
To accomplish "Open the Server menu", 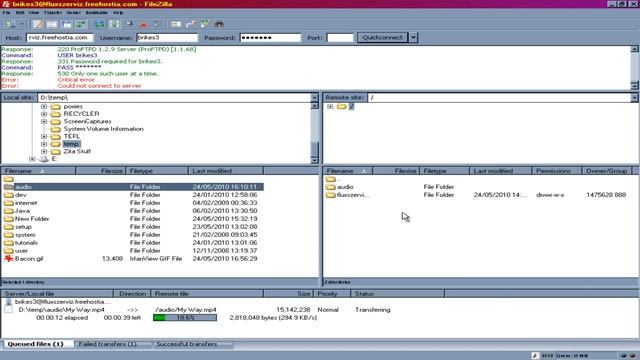I will (x=73, y=13).
